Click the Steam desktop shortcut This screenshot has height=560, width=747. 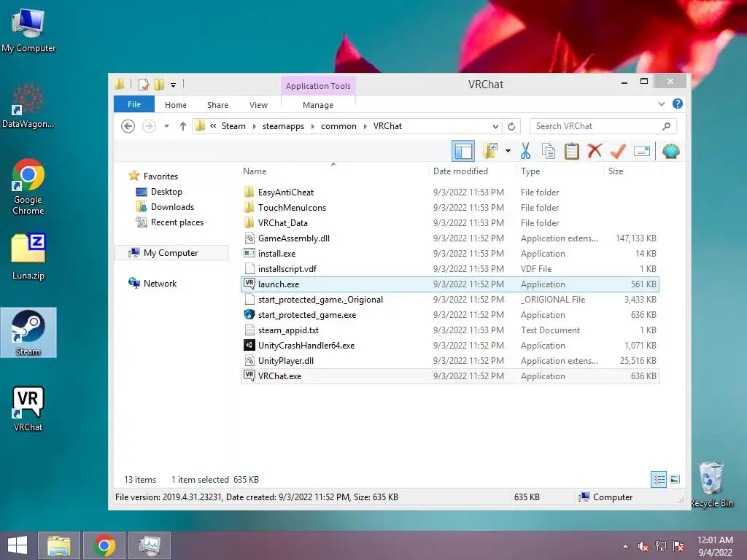[28, 332]
